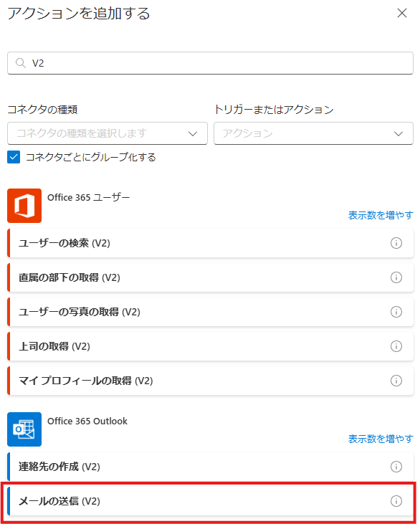Select マイ プロフィールの取得 (V2) action
420x524 pixels.
210,381
